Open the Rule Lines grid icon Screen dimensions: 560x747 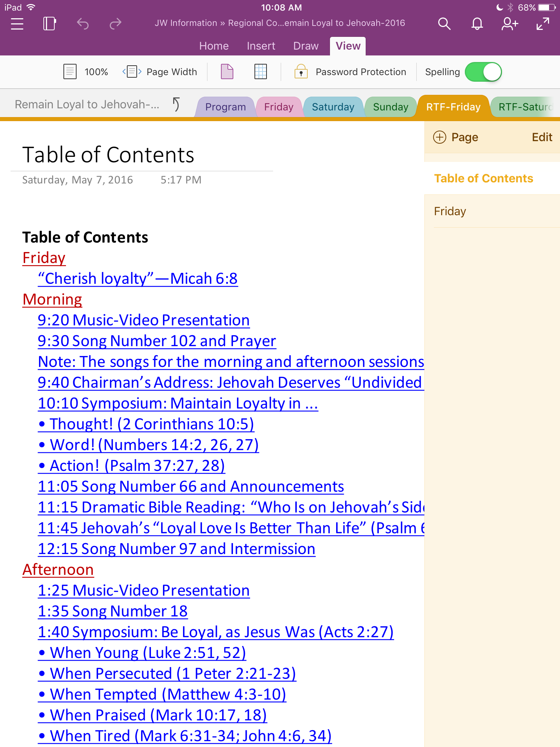click(260, 72)
